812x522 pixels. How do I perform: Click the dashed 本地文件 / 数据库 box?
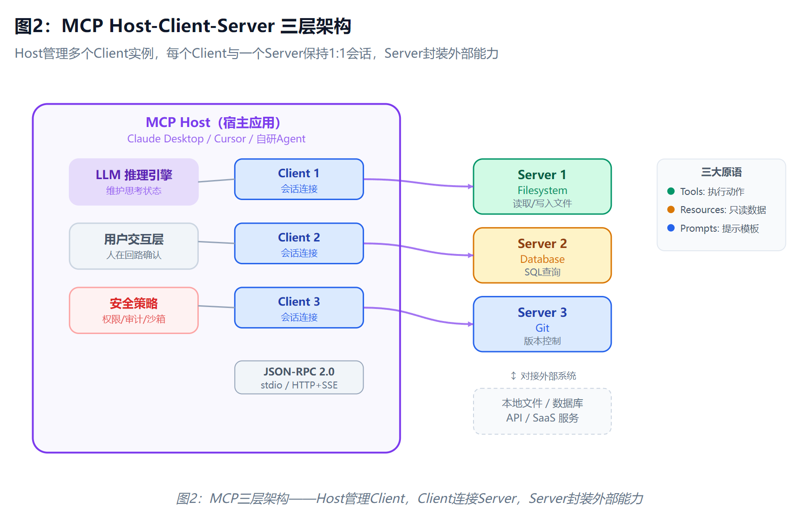point(542,411)
